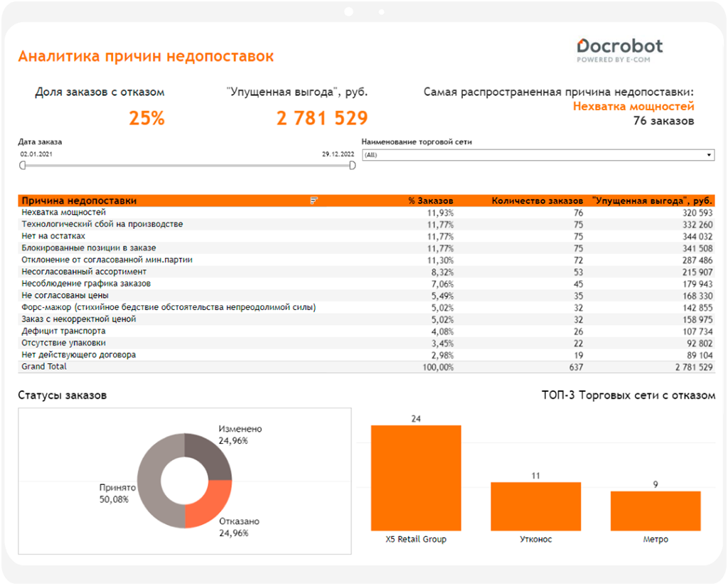Click the left handle of date slider
The height and width of the screenshot is (586, 728).
pyautogui.click(x=23, y=166)
